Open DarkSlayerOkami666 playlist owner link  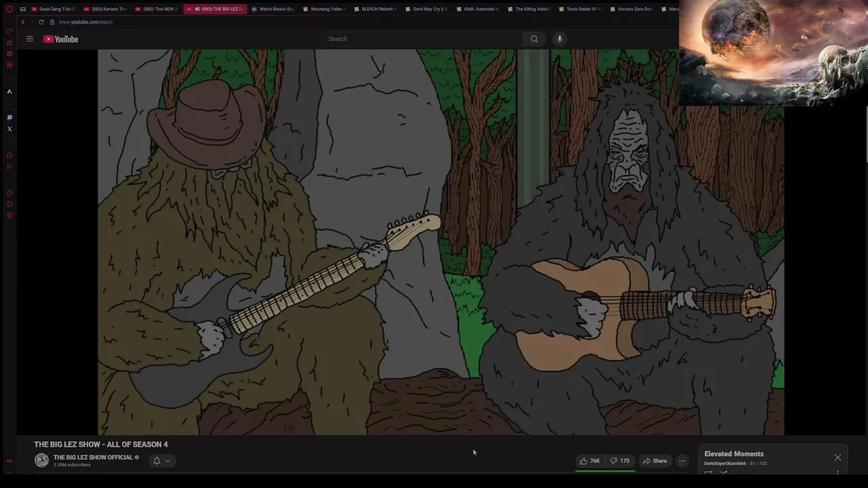725,464
